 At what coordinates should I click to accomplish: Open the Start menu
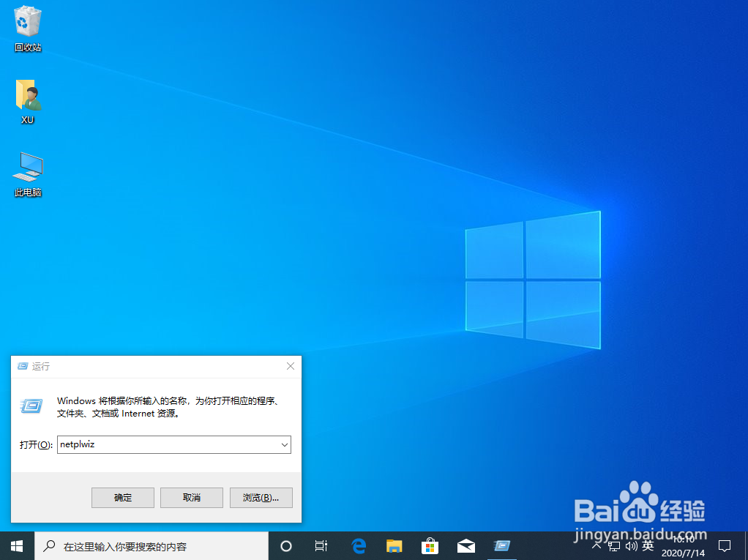point(15,545)
